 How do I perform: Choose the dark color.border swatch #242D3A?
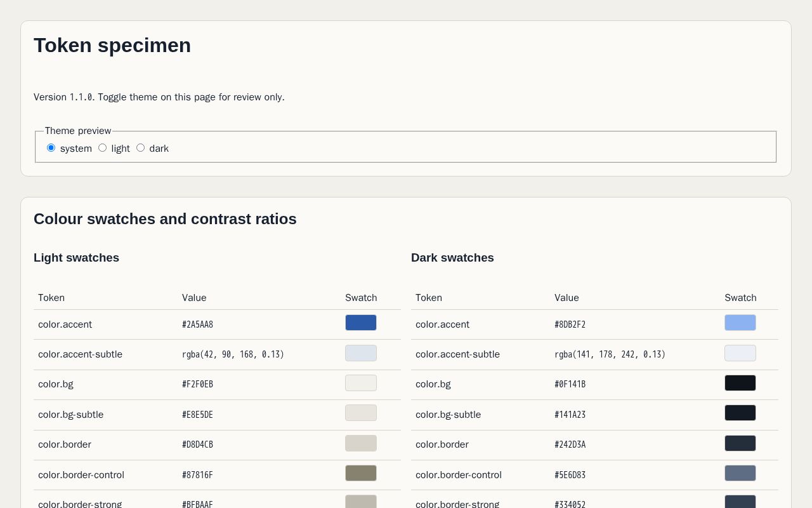click(x=740, y=443)
